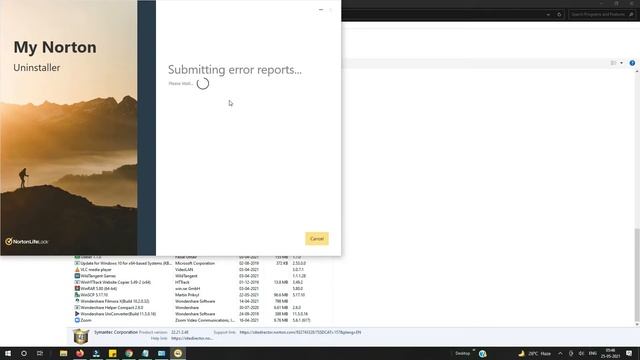Open the blue Help icon

pyautogui.click(x=632, y=63)
